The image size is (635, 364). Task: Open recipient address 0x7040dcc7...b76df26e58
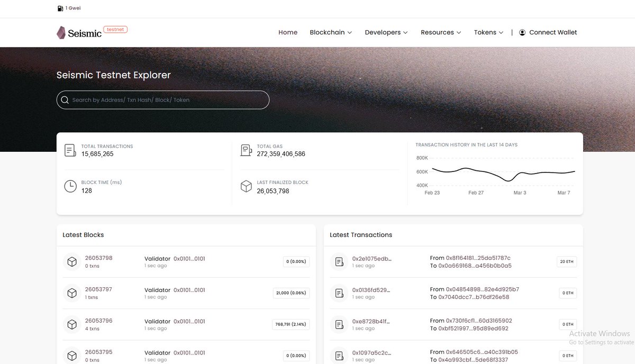click(474, 297)
